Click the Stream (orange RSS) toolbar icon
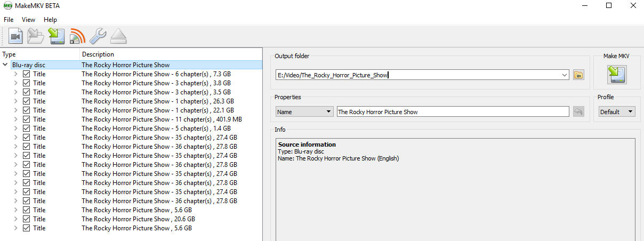Screen dimensions: 644x241 pyautogui.click(x=77, y=36)
